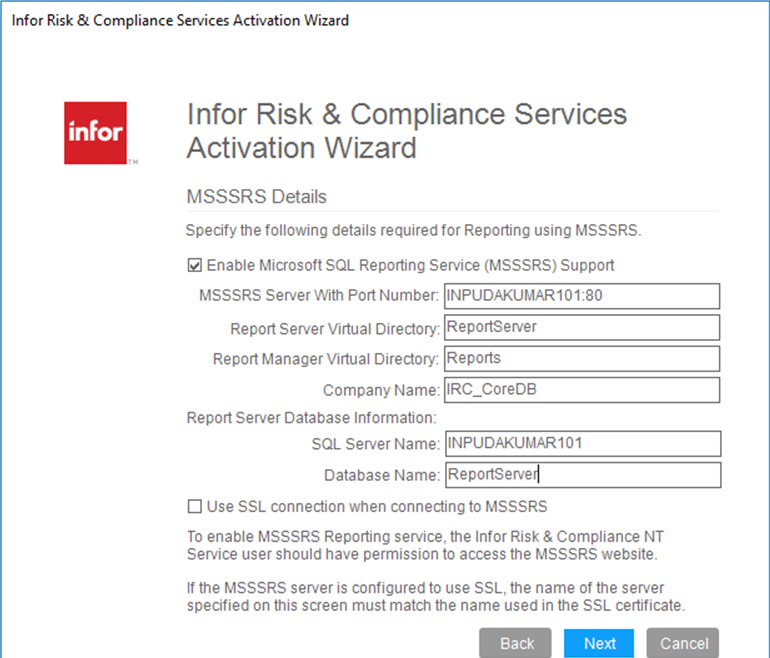Click the red Infor logo
770x658 pixels.
(95, 132)
